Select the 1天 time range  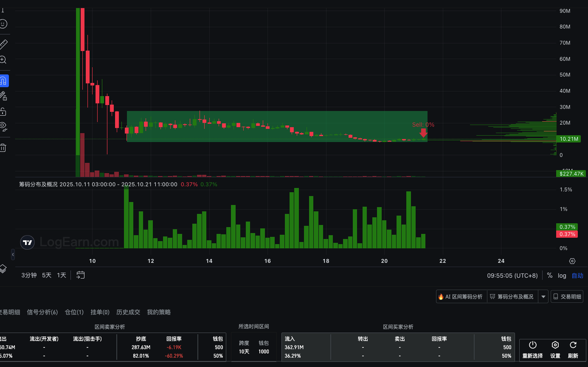point(62,275)
